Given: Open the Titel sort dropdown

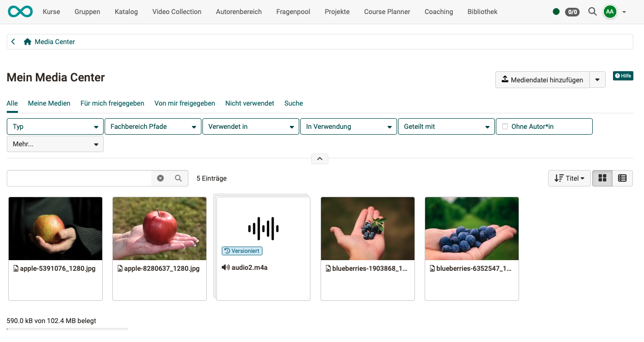Looking at the screenshot, I should 569,178.
